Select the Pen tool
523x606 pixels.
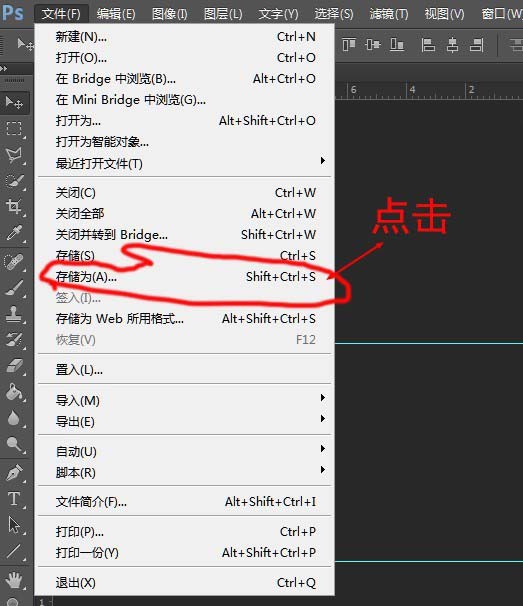pos(14,472)
